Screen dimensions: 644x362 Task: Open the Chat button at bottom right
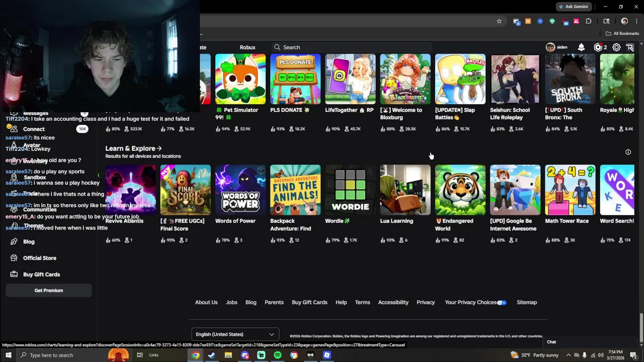551,342
